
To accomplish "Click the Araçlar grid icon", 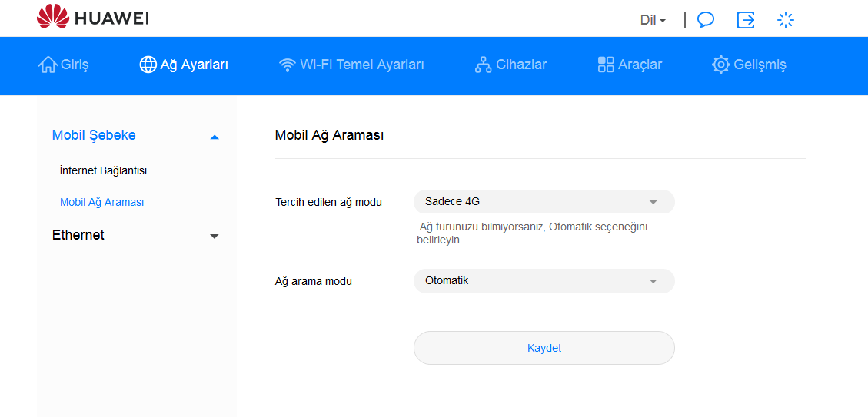I will click(x=606, y=65).
